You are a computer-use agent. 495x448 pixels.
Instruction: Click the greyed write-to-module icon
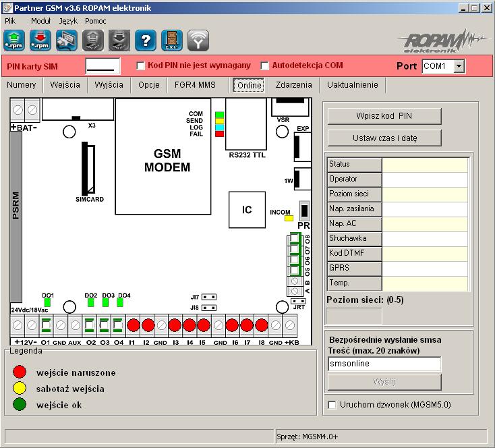[x=119, y=40]
